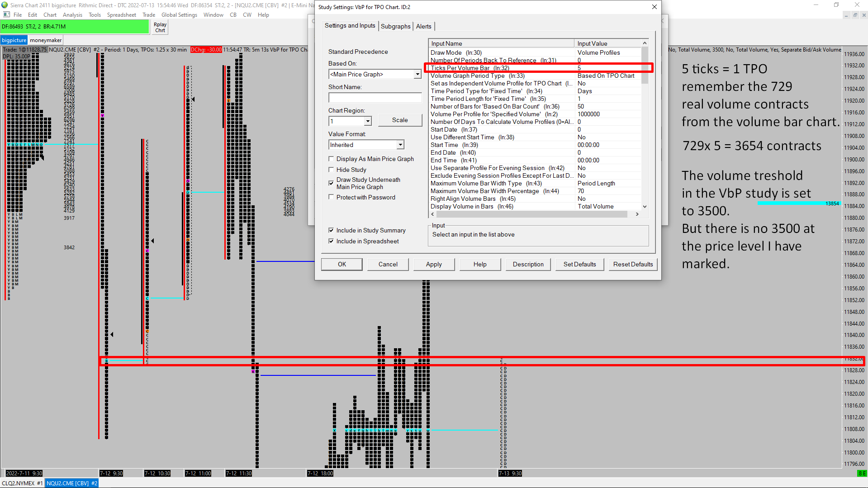Open the Based On dropdown list
The image size is (868, 488).
(417, 74)
